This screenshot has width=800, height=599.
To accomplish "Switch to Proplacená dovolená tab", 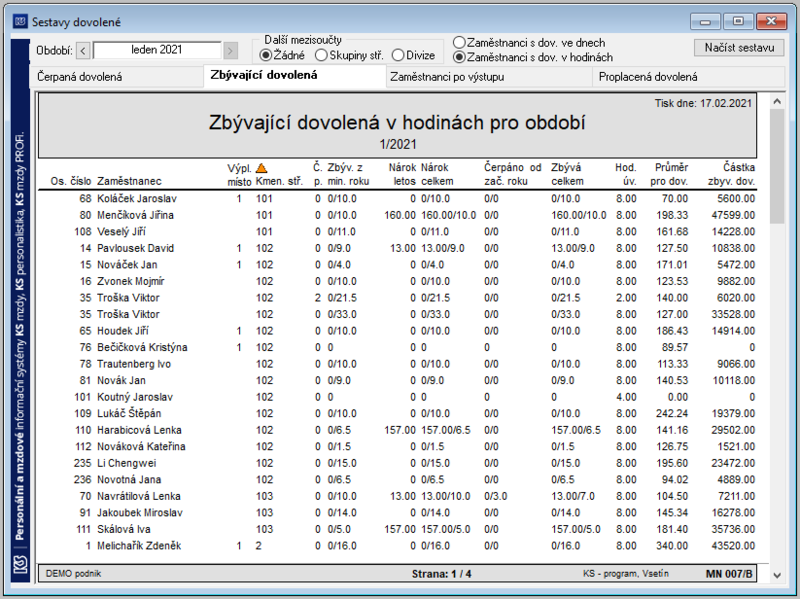I will coord(688,77).
